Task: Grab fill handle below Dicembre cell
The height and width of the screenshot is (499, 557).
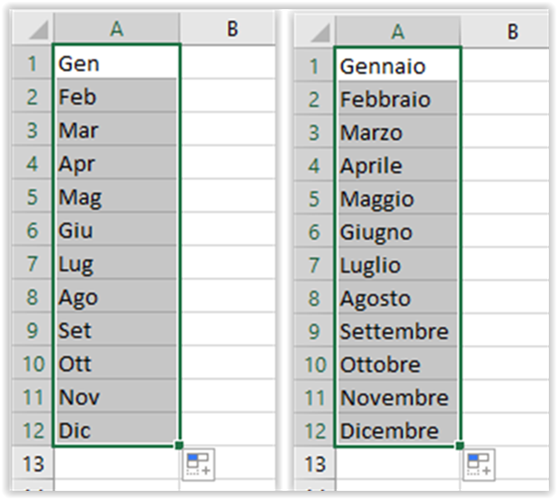Action: coord(460,445)
